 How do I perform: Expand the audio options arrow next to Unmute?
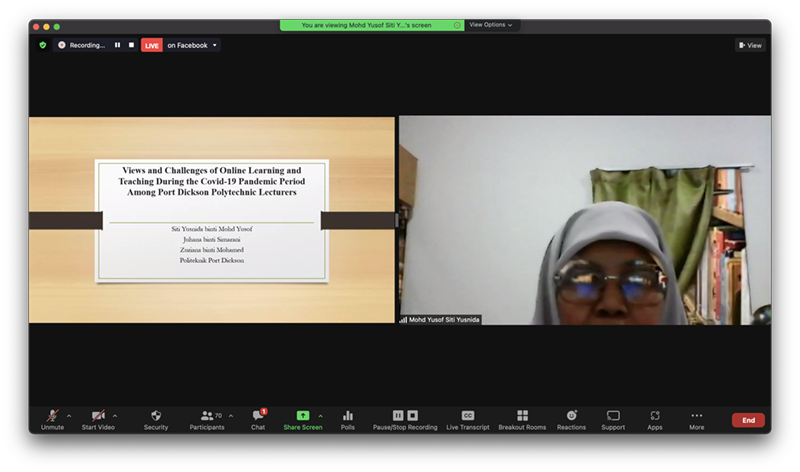[x=69, y=415]
